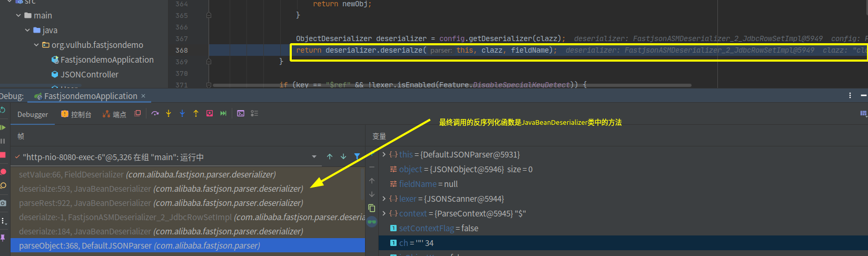Click the Step Over debugger icon

pos(155,114)
